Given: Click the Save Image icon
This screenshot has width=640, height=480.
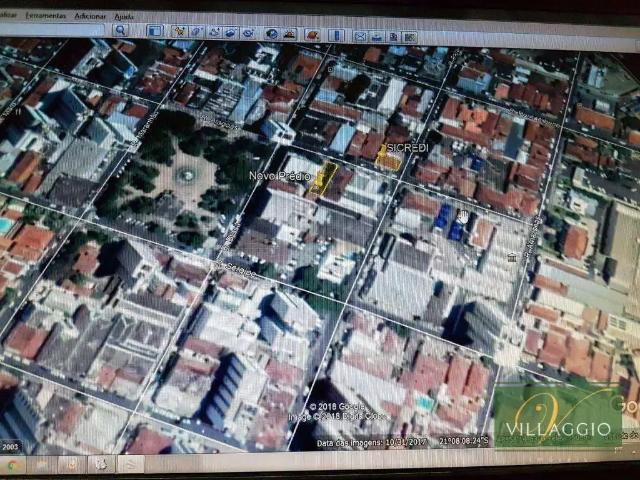Looking at the screenshot, I should (x=393, y=37).
